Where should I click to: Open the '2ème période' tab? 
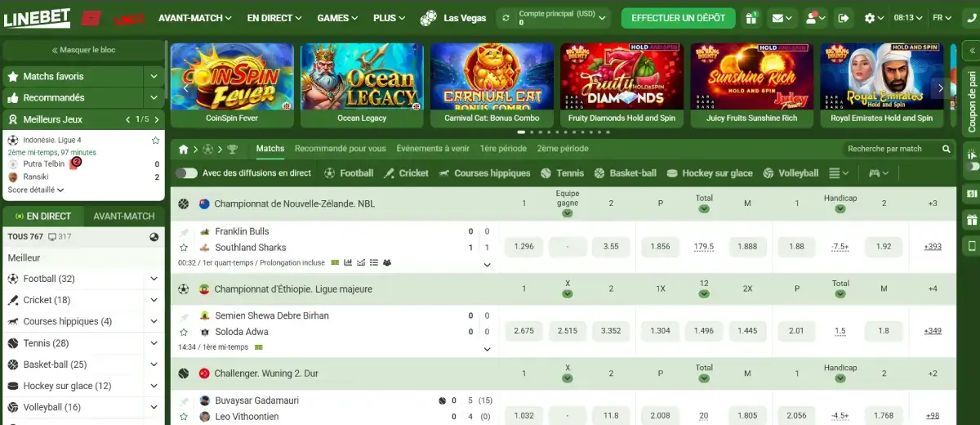coord(562,149)
